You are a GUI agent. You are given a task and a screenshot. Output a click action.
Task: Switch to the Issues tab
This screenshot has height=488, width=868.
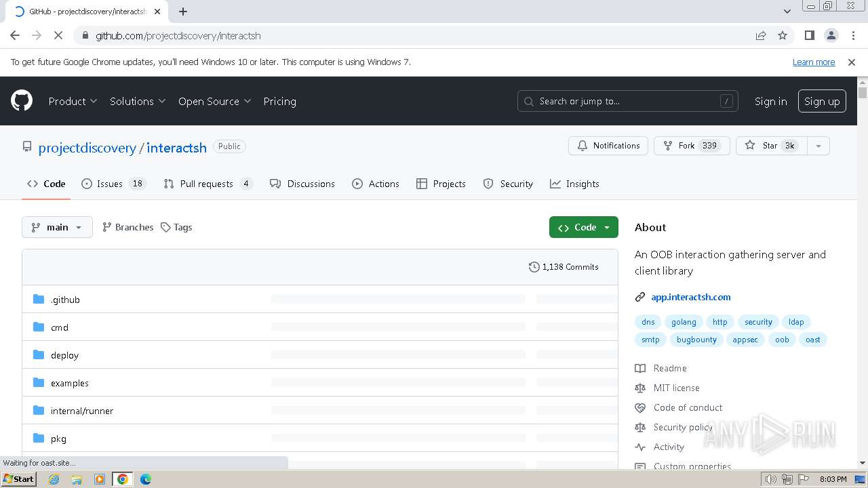(x=114, y=184)
